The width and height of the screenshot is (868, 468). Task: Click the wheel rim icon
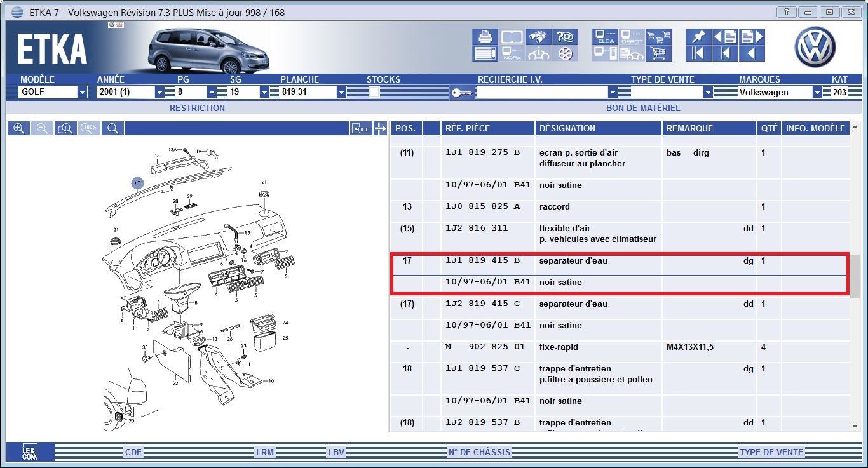pos(565,53)
